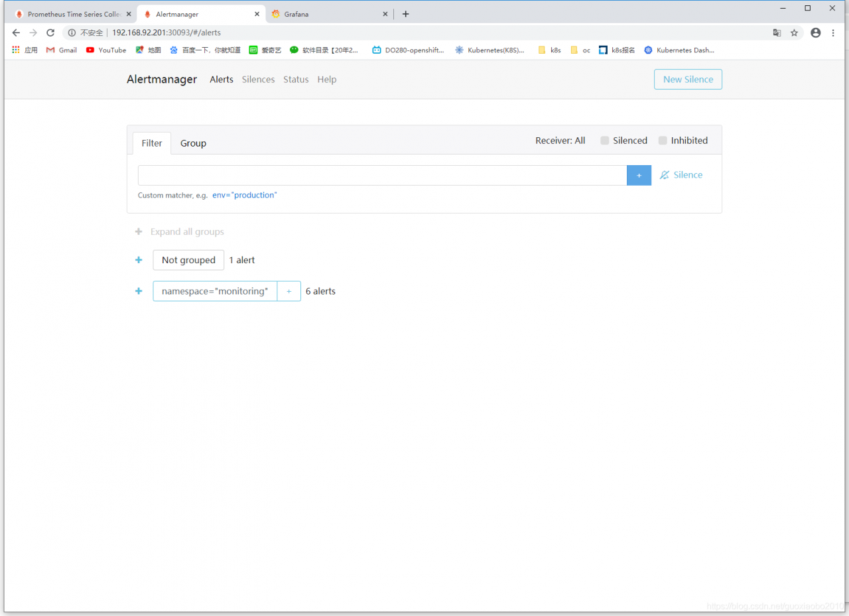Image resolution: width=849 pixels, height=616 pixels.
Task: Open the k8s bookmark folder
Action: point(549,50)
